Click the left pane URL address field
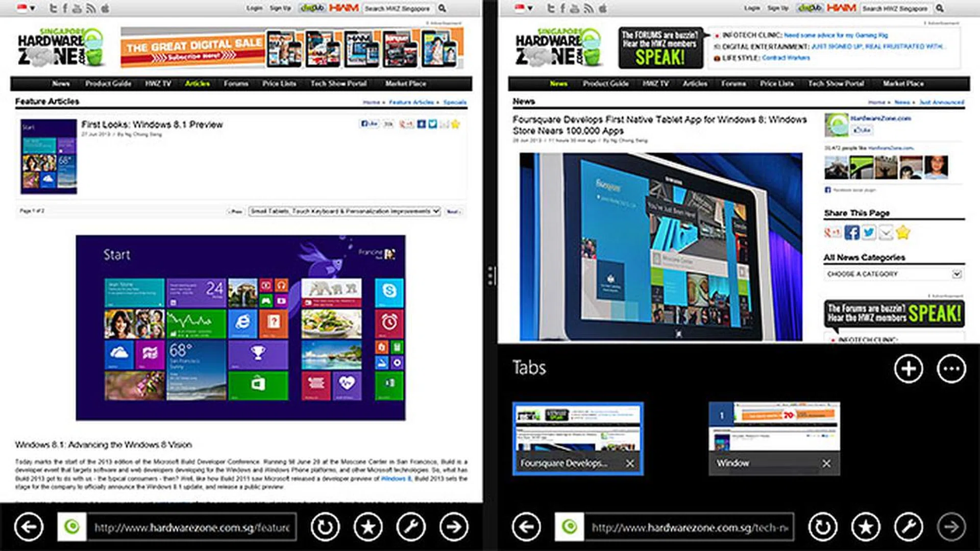The image size is (980, 551). (191, 527)
